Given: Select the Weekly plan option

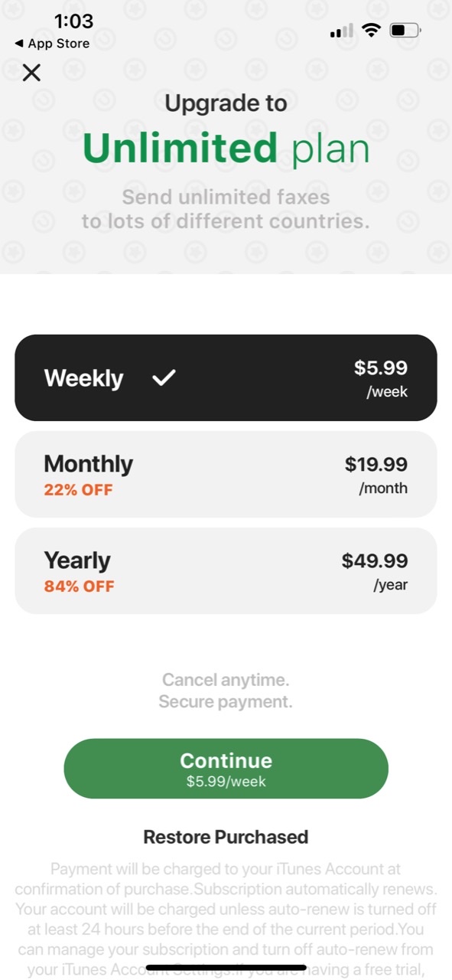Looking at the screenshot, I should [226, 377].
